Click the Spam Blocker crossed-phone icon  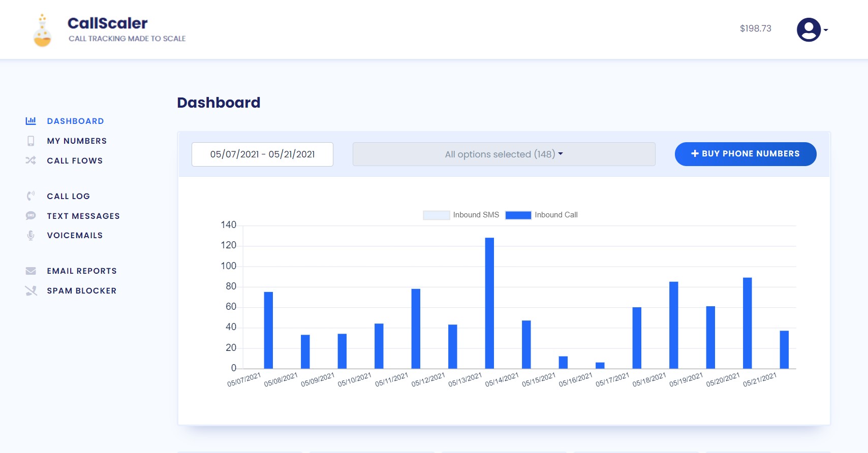coord(30,290)
